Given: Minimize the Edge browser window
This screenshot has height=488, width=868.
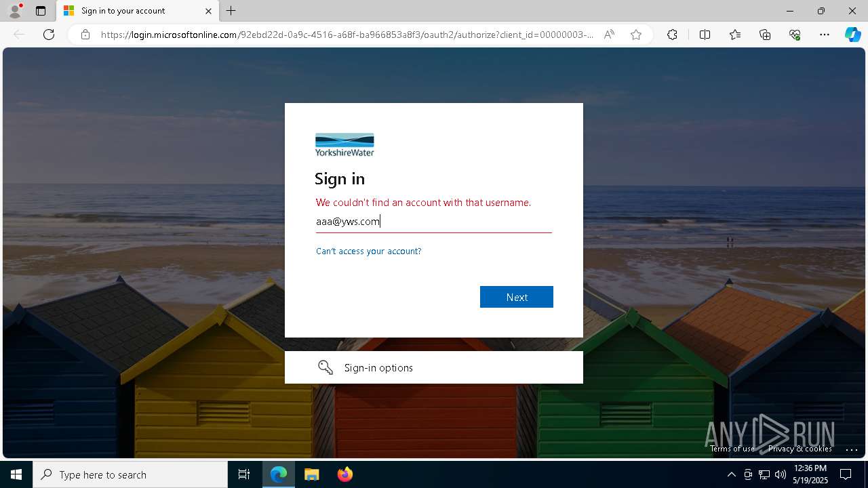Looking at the screenshot, I should [x=790, y=11].
